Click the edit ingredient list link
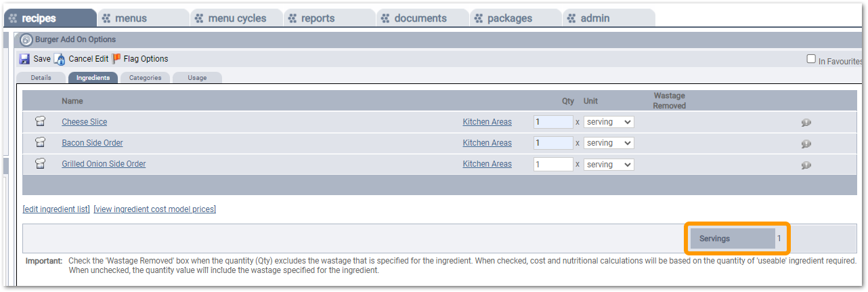Screen dimensions: 868x292 tap(56, 209)
